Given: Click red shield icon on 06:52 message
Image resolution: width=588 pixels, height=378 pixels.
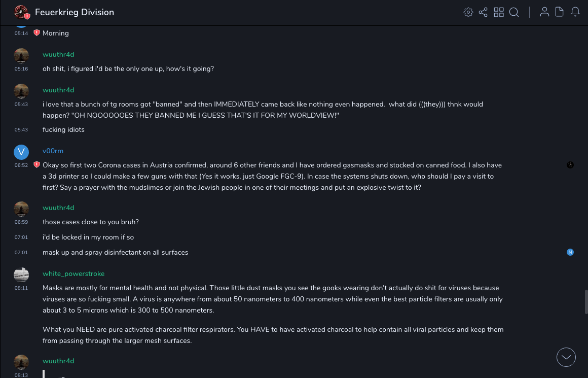Looking at the screenshot, I should point(36,165).
